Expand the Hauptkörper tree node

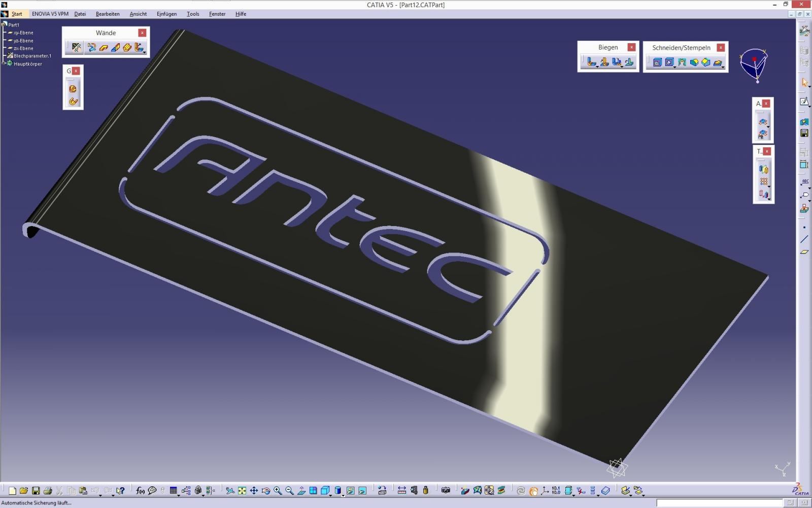pos(4,63)
